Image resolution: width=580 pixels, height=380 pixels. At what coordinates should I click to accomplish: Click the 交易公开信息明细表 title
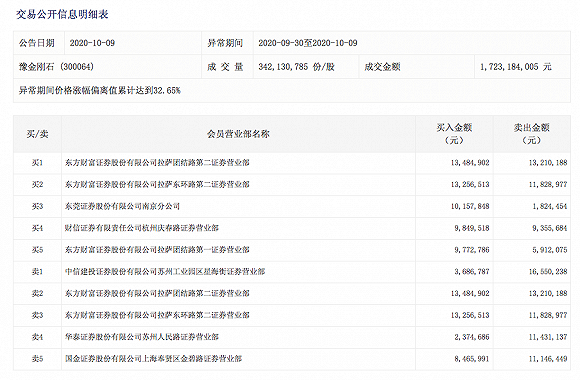(62, 14)
